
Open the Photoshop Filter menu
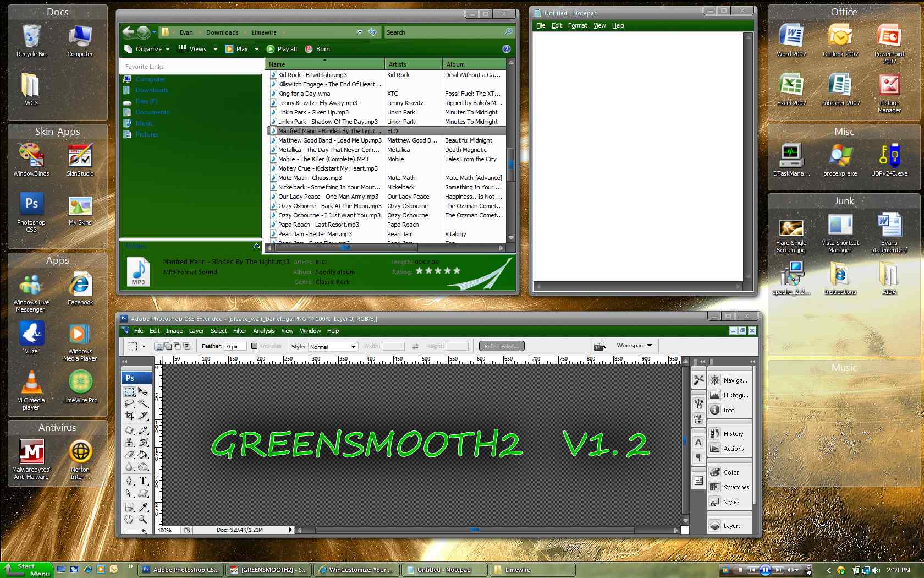240,331
